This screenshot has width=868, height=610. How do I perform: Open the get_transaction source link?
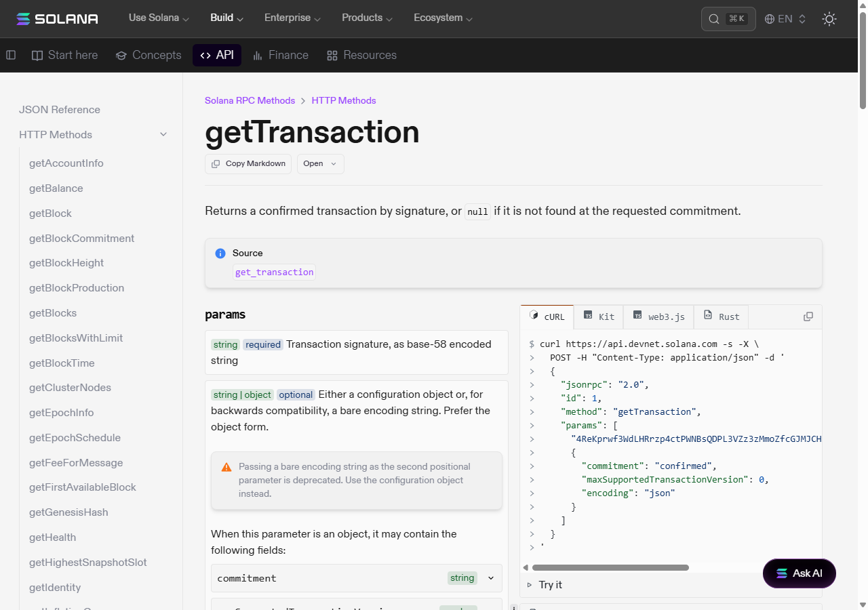[275, 272]
